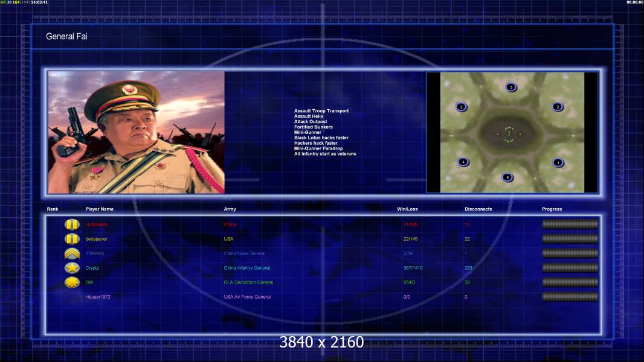
Task: Click the disconnects value 39
Action: [x=467, y=282]
